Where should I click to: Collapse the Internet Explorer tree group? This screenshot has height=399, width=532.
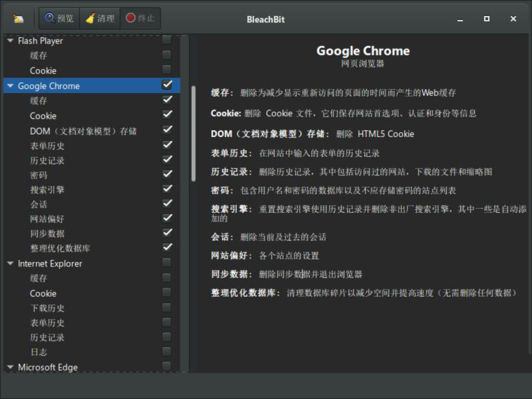pyautogui.click(x=10, y=263)
